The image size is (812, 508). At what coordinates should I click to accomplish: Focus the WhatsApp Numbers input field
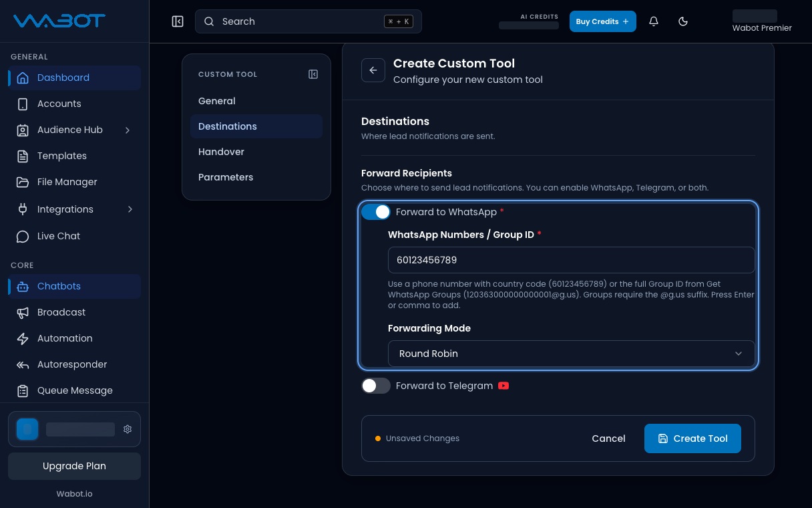coord(571,260)
